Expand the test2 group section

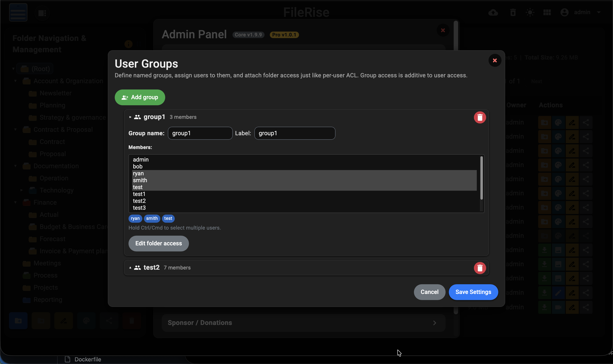pos(130,268)
